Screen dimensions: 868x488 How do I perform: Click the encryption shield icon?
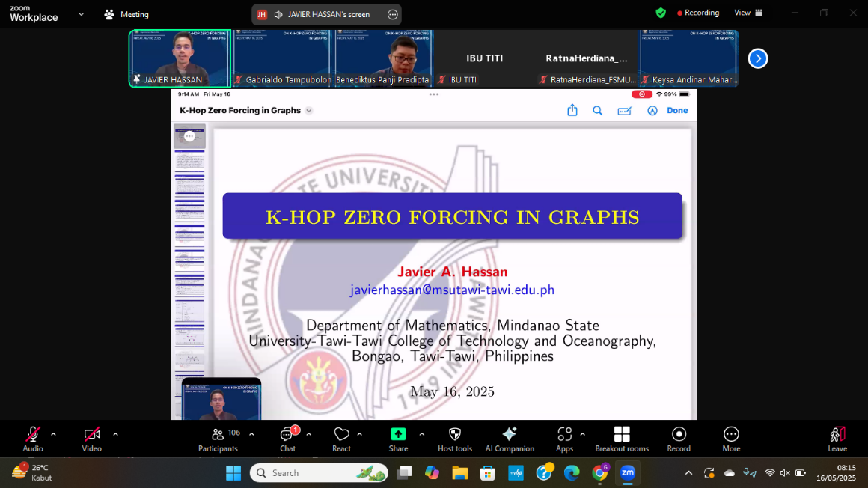[x=661, y=13]
